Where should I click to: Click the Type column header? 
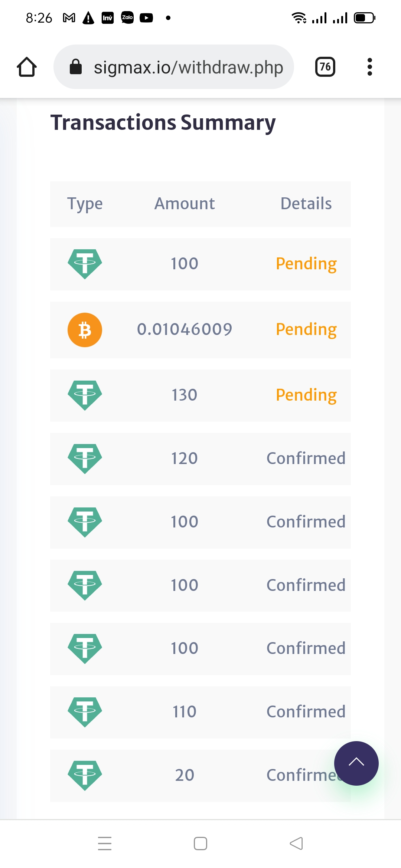pos(85,204)
